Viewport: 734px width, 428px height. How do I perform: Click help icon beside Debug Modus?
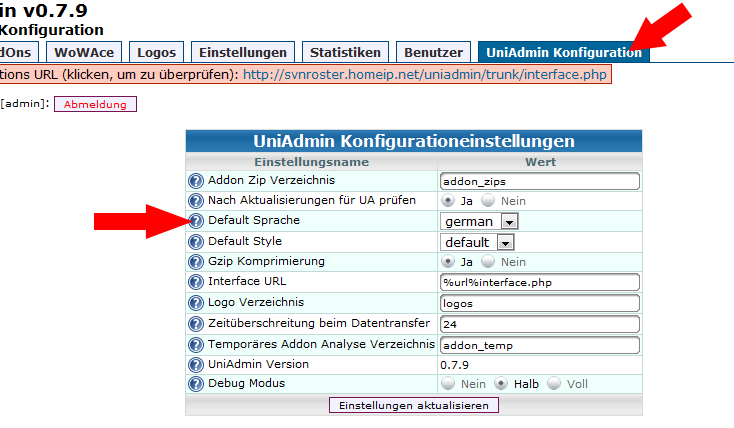[x=196, y=384]
